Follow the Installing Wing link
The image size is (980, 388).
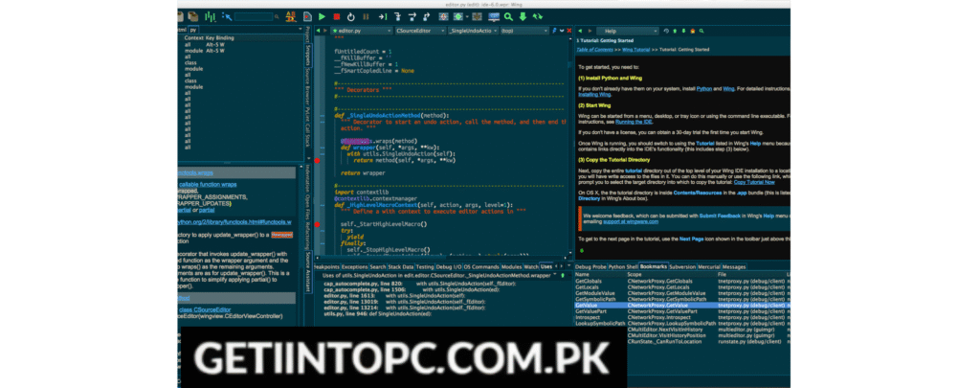[x=595, y=95]
